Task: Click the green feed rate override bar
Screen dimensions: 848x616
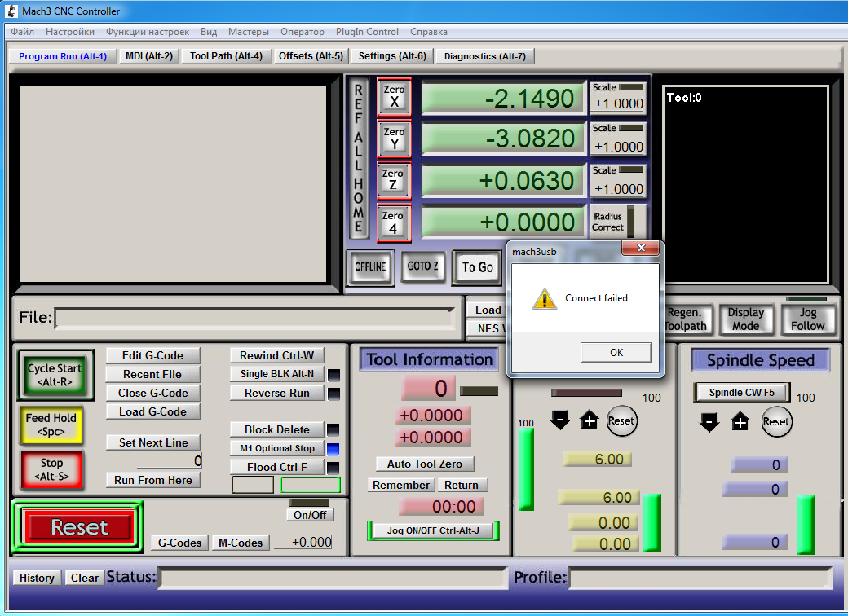Action: [526, 469]
